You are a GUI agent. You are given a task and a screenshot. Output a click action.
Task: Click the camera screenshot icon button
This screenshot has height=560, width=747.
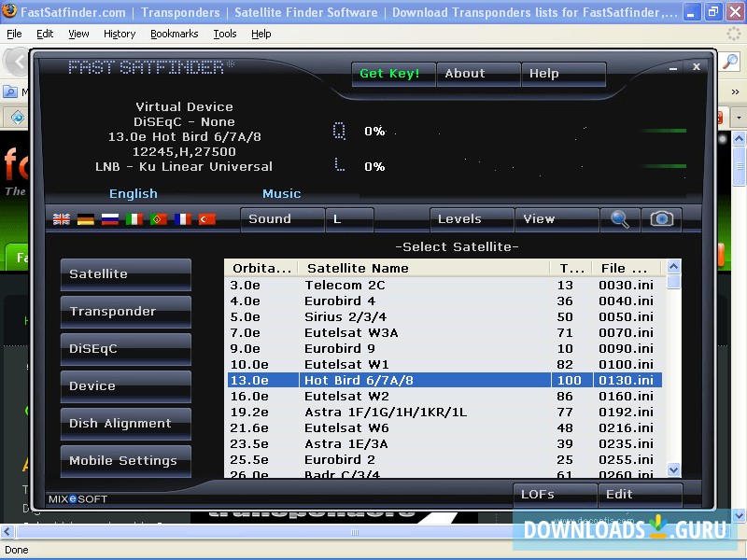662,219
